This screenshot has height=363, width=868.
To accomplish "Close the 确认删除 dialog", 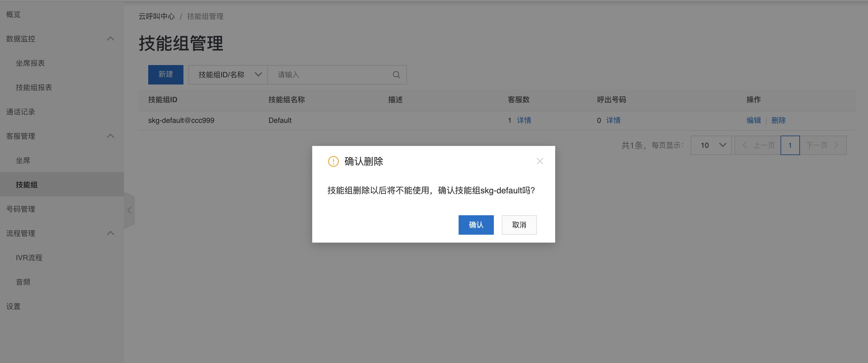I will 540,161.
